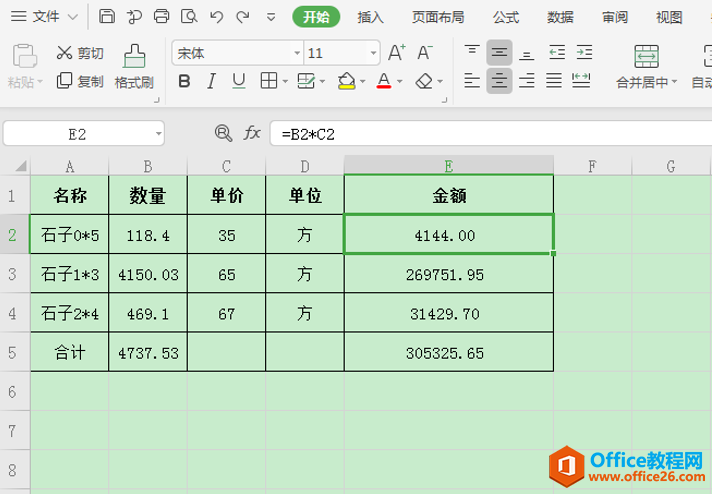Viewport: 712px width, 494px height.
Task: Switch to the 开始 tab
Action: pyautogui.click(x=316, y=17)
